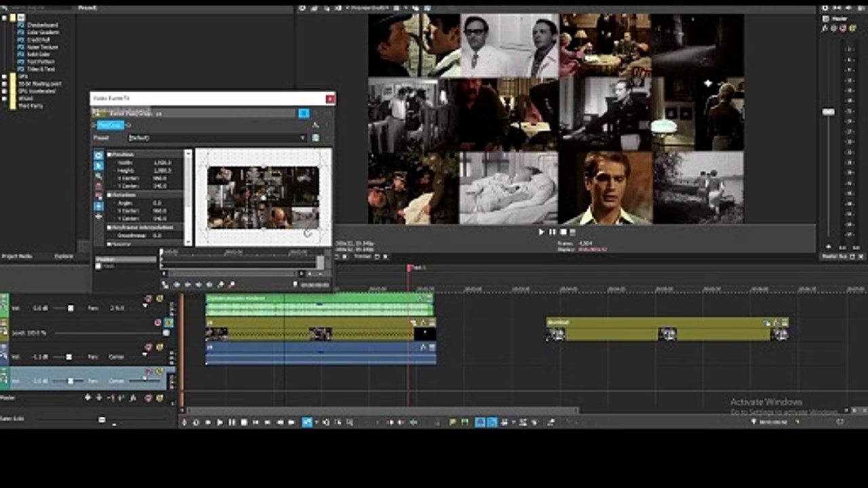Collapse the Keyframe interpolation group
868x488 pixels.
109,228
